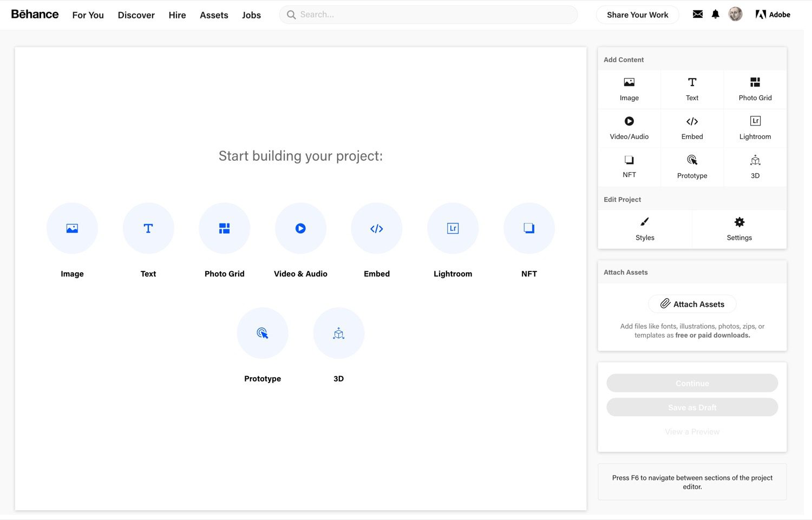Select the Image content icon in sidebar
The height and width of the screenshot is (520, 812).
(629, 82)
